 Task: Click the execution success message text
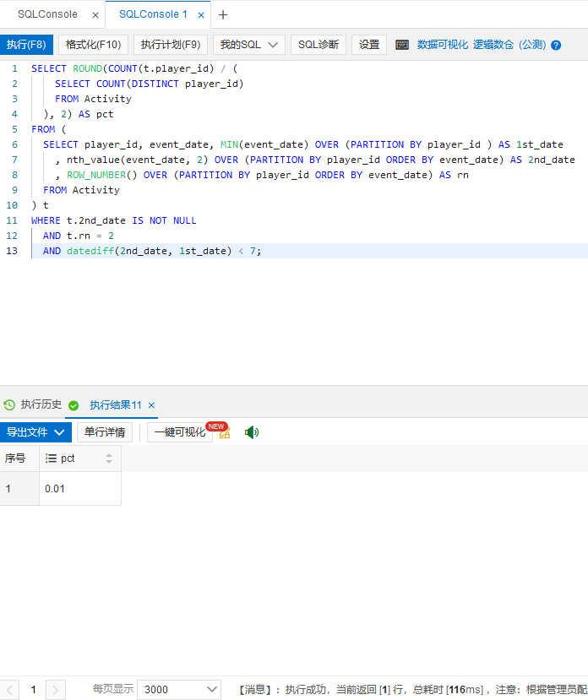(x=413, y=690)
